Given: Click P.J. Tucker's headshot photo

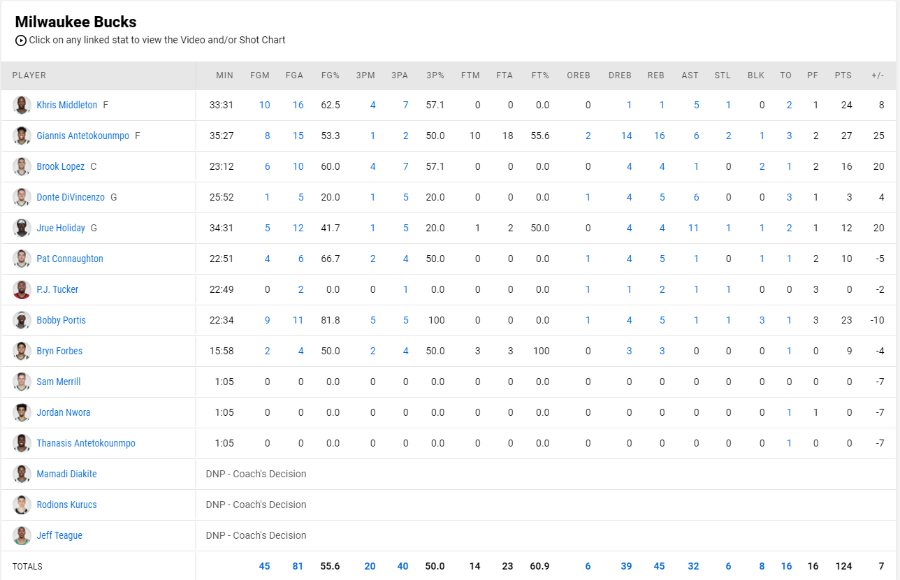Looking at the screenshot, I should point(22,289).
